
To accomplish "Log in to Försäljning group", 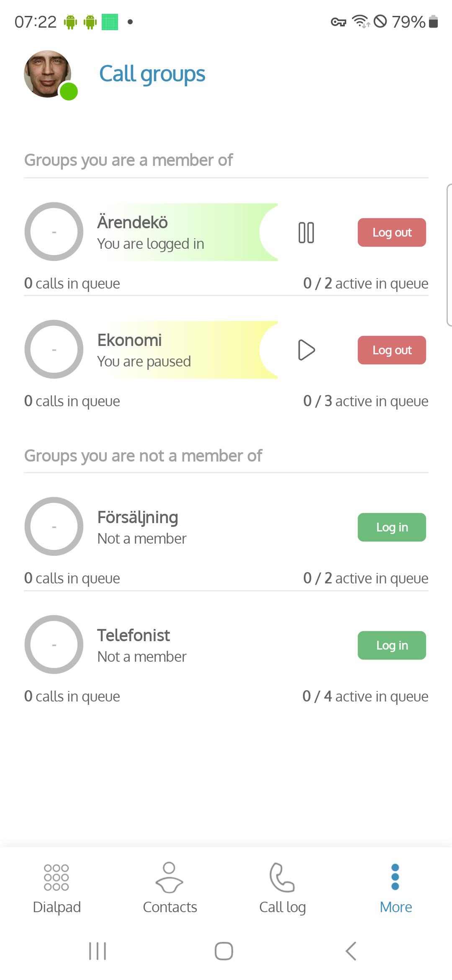I will coord(392,527).
